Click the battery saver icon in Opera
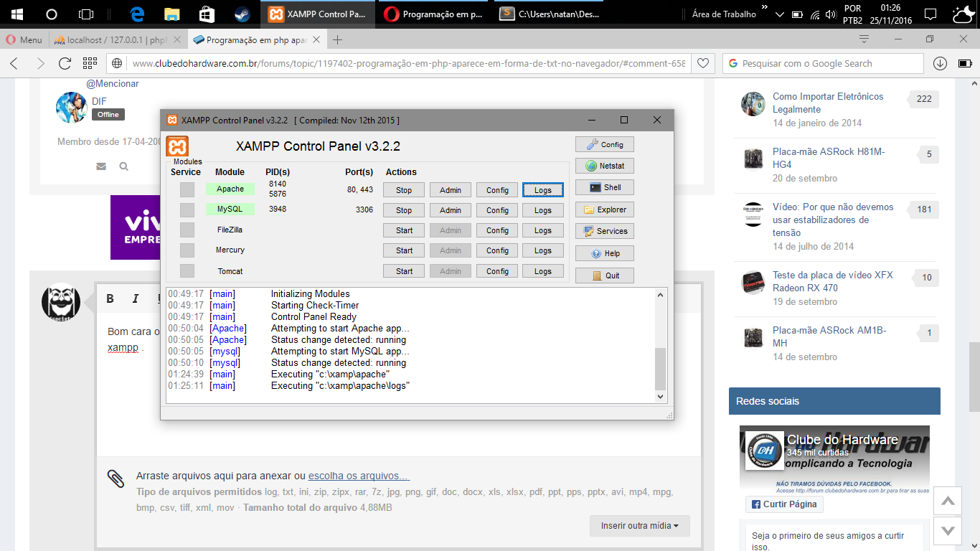This screenshot has width=980, height=551. (x=965, y=63)
